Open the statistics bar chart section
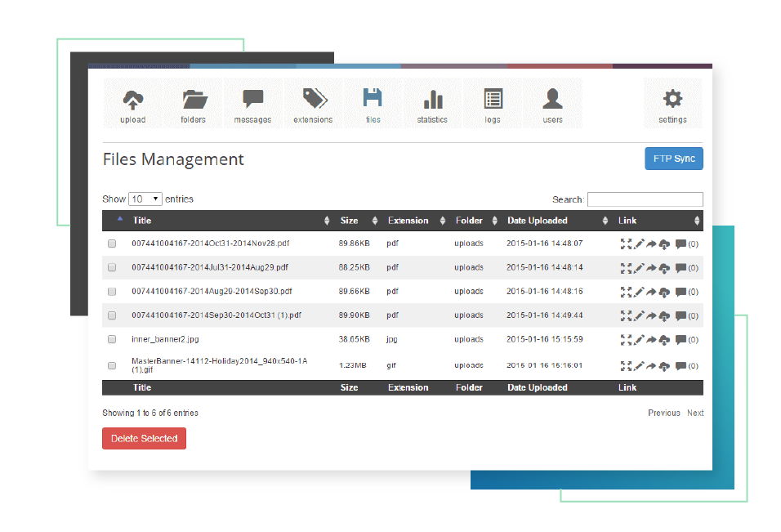This screenshot has width=781, height=532. click(432, 104)
